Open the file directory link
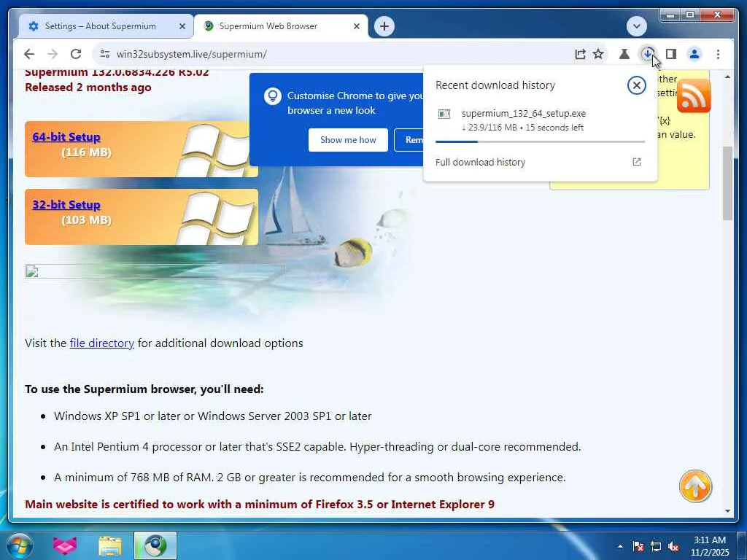Viewport: 747px width, 560px height. 102,343
